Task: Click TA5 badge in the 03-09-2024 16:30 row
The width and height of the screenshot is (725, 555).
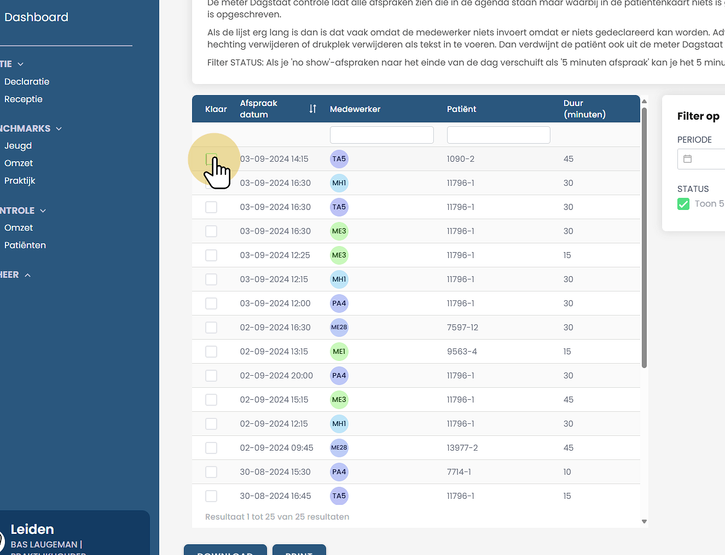Action: [x=339, y=207]
